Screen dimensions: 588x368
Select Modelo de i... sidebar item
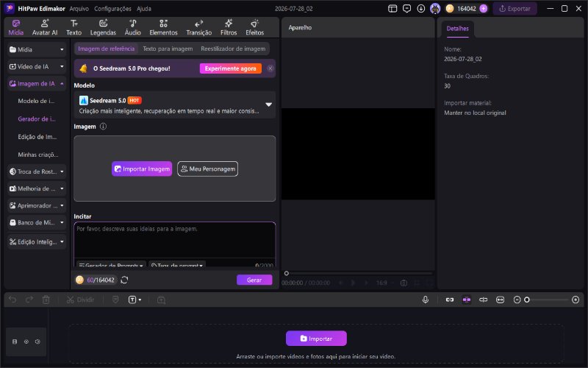click(37, 101)
